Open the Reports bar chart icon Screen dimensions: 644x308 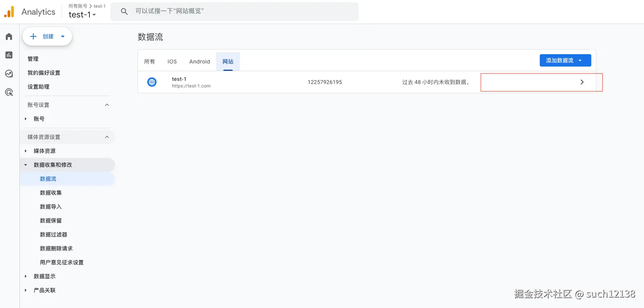9,55
